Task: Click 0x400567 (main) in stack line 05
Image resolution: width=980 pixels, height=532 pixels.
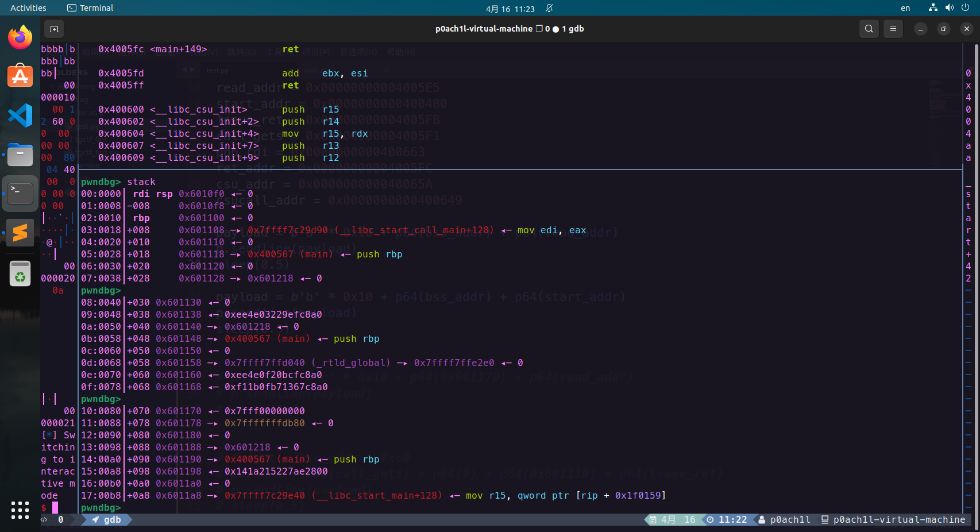Action: [x=290, y=254]
